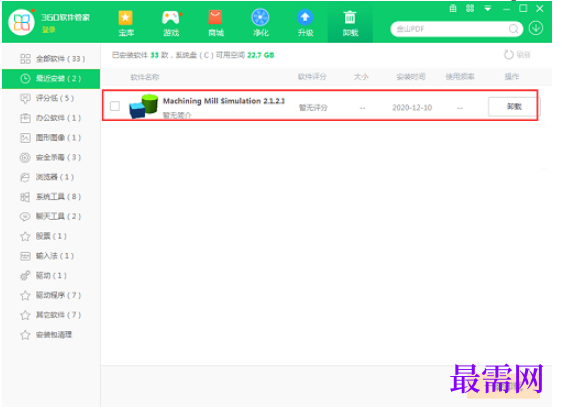Click the 360软件管家 logo icon
This screenshot has width=562, height=410.
point(22,22)
